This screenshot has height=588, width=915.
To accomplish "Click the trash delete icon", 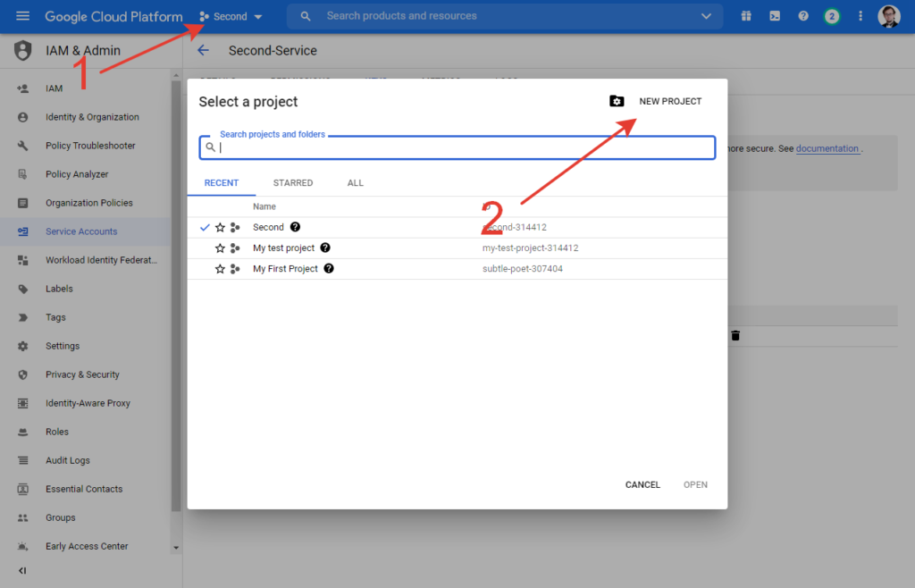I will 735,335.
